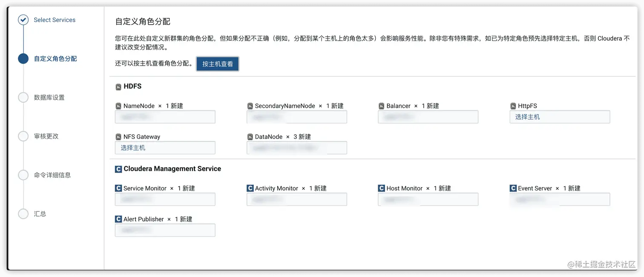Image resolution: width=644 pixels, height=277 pixels.
Task: Click the Balancer role icon
Action: pyautogui.click(x=382, y=106)
